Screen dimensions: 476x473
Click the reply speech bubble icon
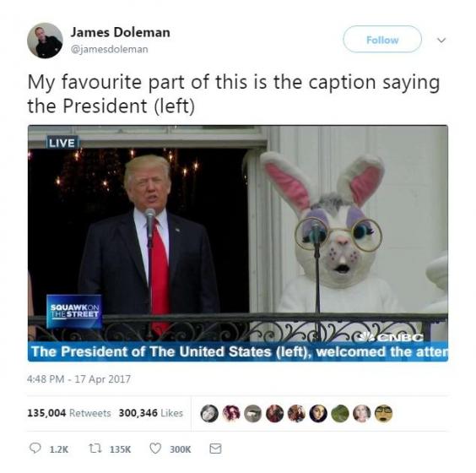pos(35,449)
